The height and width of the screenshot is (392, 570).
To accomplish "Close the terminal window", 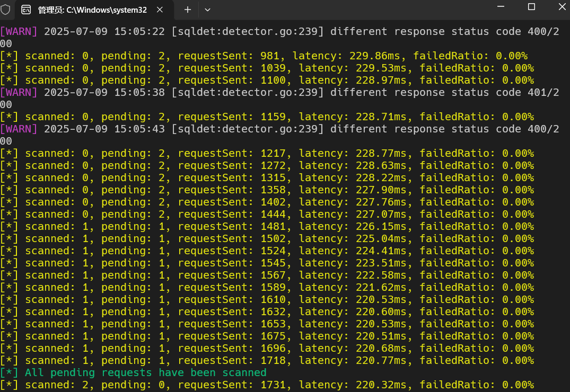I will click(x=562, y=6).
